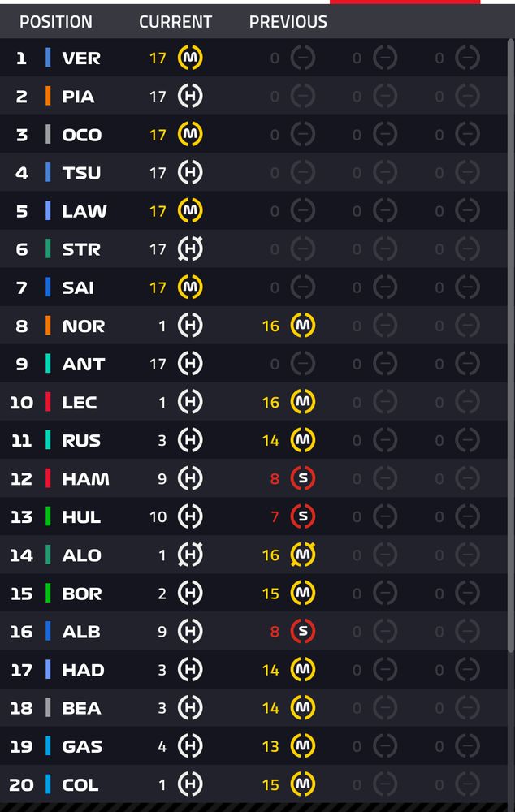Click PIA's current Hard tyre icon
The height and width of the screenshot is (812, 515).
(x=191, y=97)
